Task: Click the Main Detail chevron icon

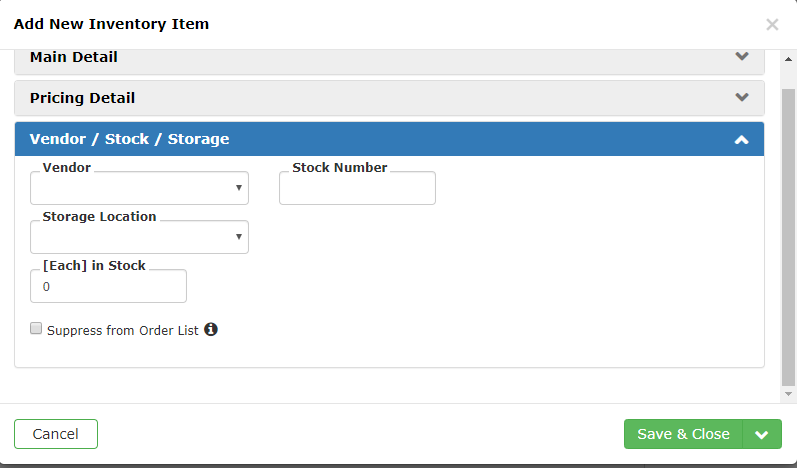Action: pyautogui.click(x=742, y=56)
